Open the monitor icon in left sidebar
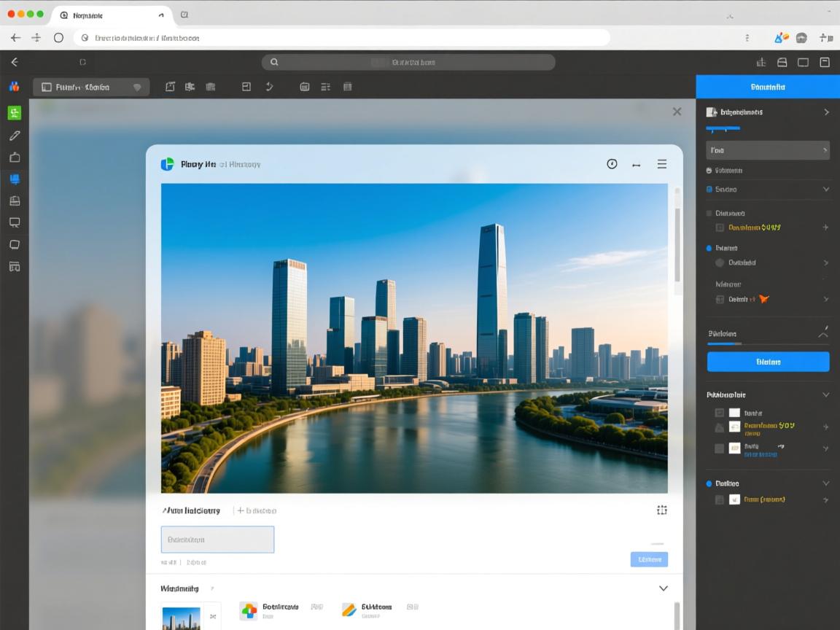The height and width of the screenshot is (630, 840). tap(14, 222)
